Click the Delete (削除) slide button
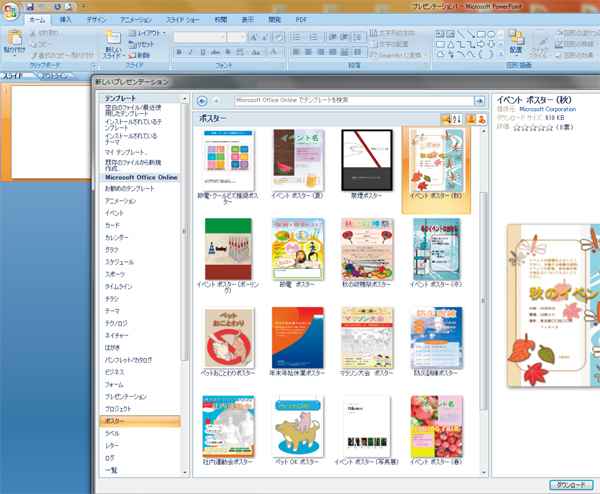 pyautogui.click(x=139, y=55)
